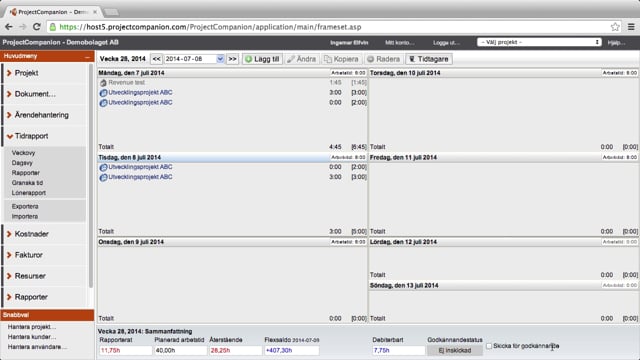Click icon of Monday's 3:00 Utvecklingsprojekt ABC entry
640x360 pixels.
pos(103,93)
